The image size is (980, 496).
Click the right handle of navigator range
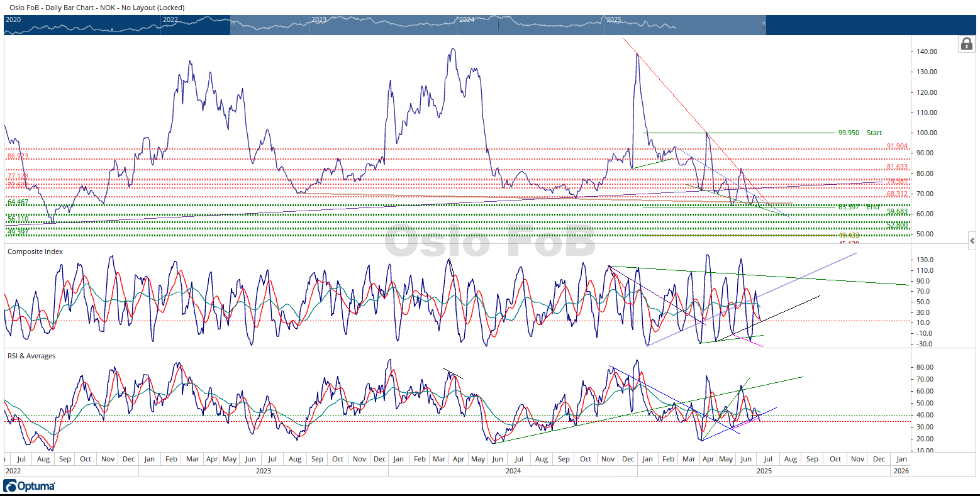coord(764,25)
